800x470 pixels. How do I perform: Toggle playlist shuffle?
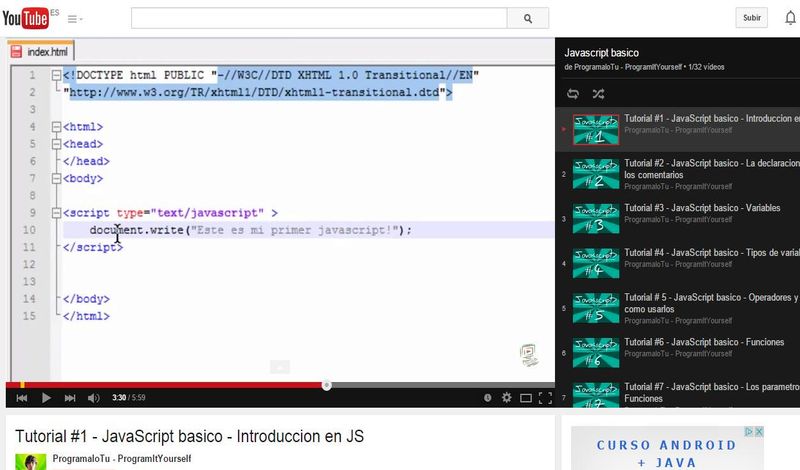598,94
